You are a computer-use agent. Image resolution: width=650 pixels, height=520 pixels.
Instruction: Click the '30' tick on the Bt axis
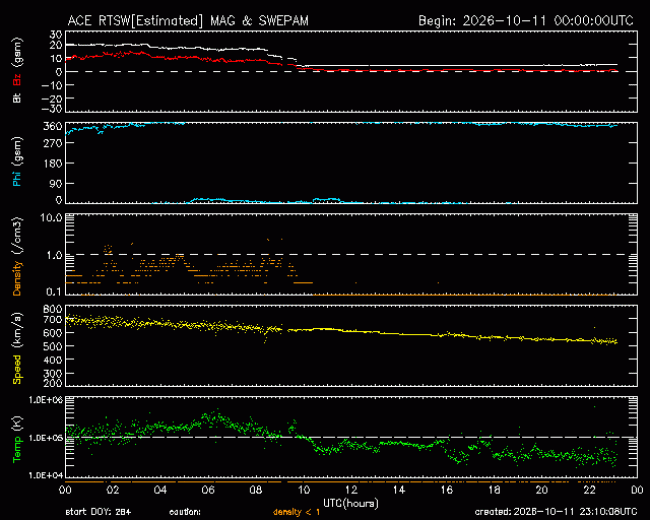point(56,35)
